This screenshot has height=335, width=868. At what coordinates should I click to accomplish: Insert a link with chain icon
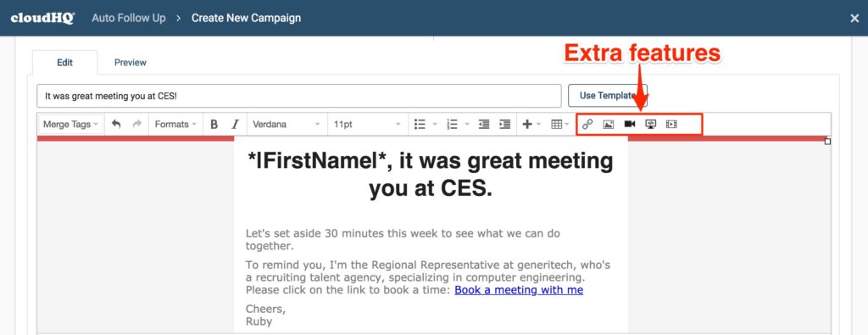[587, 124]
